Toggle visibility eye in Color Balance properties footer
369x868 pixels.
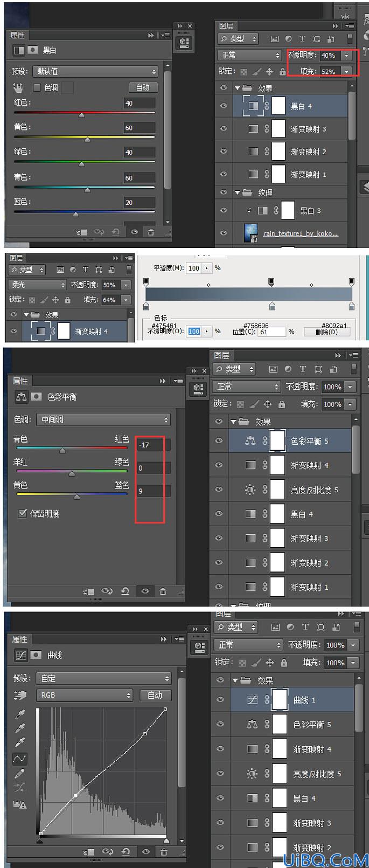[145, 591]
